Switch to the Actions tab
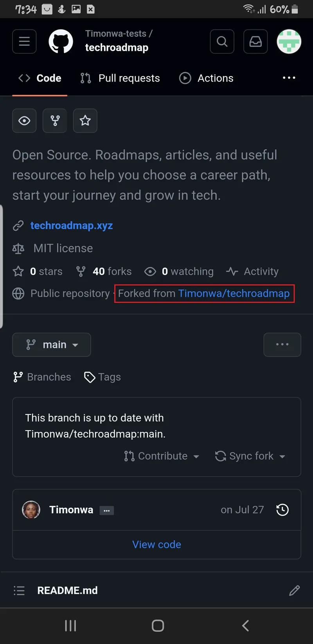This screenshot has width=313, height=644. pyautogui.click(x=206, y=78)
